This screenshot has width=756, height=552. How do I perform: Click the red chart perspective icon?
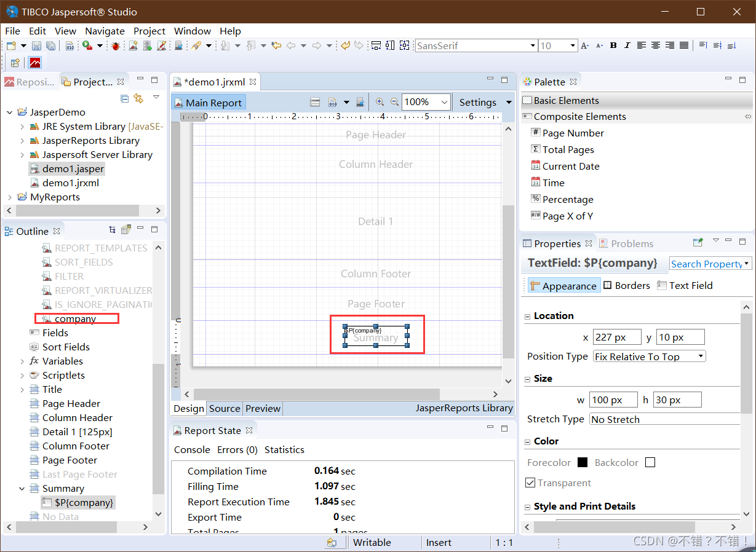[35, 63]
